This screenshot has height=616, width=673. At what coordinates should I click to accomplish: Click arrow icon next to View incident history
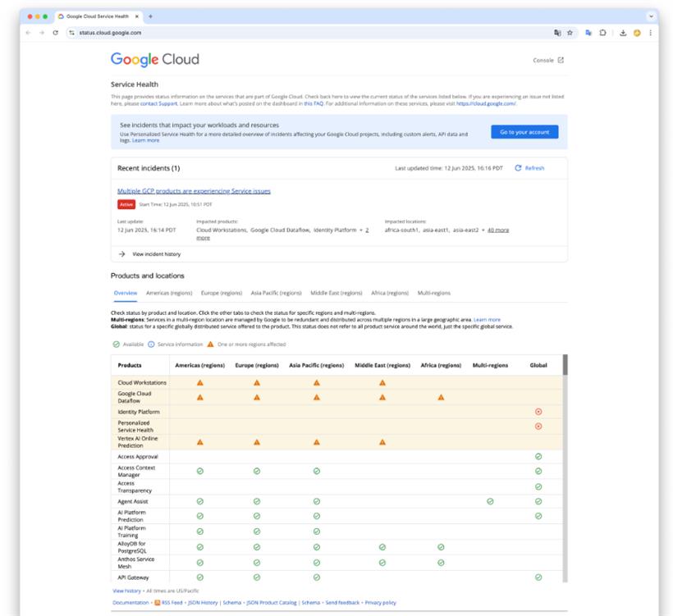122,254
